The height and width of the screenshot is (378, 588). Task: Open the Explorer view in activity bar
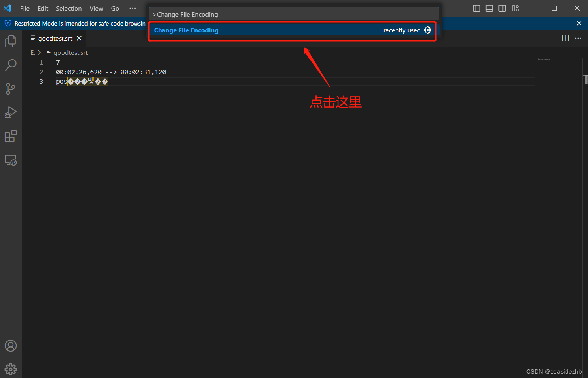click(x=11, y=41)
